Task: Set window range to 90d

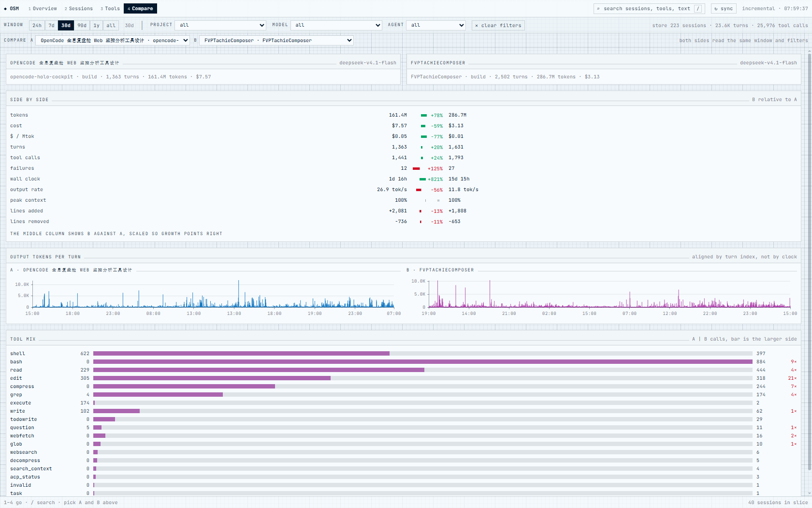Action: pos(82,25)
